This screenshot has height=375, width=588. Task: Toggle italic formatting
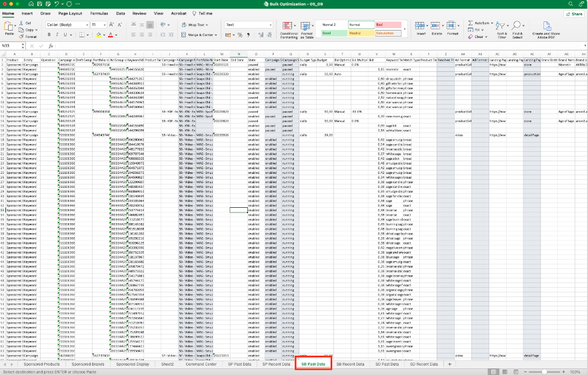pos(58,35)
